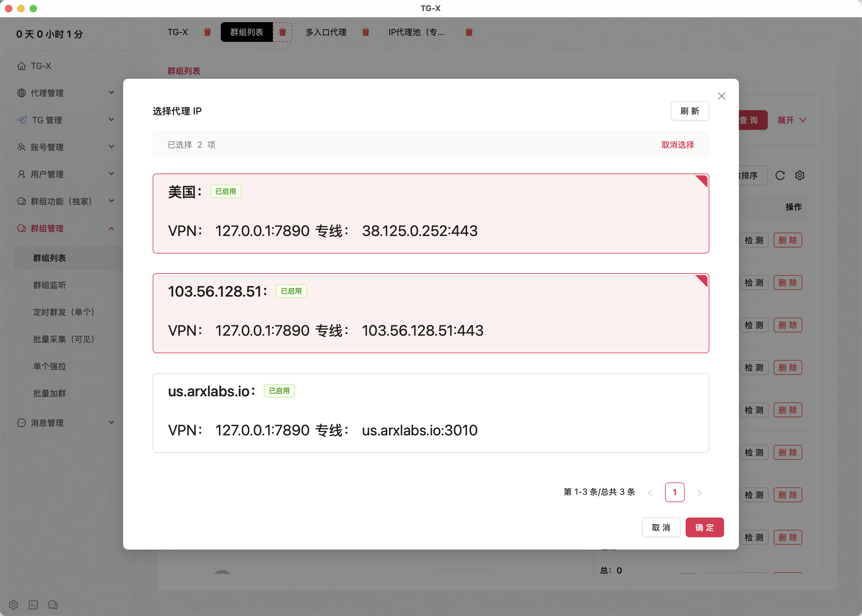Click the 已启用 tag on us.arxlabs.io card
This screenshot has height=616, width=862.
[x=279, y=391]
